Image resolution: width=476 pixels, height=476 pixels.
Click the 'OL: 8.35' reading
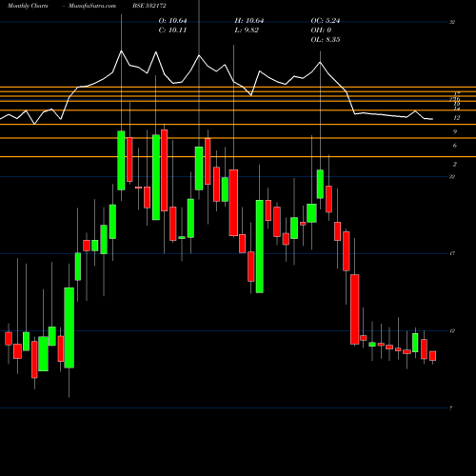326,40
